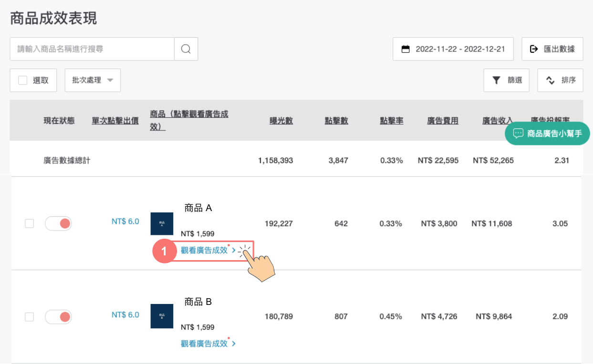Check the box for 商品 A row
The height and width of the screenshot is (364, 593).
tap(30, 223)
